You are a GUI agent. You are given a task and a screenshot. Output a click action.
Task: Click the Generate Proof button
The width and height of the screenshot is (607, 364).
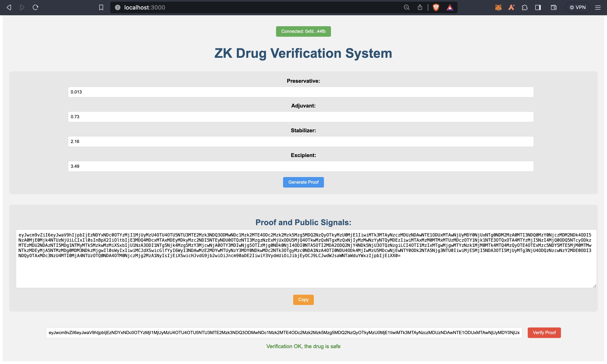(303, 182)
